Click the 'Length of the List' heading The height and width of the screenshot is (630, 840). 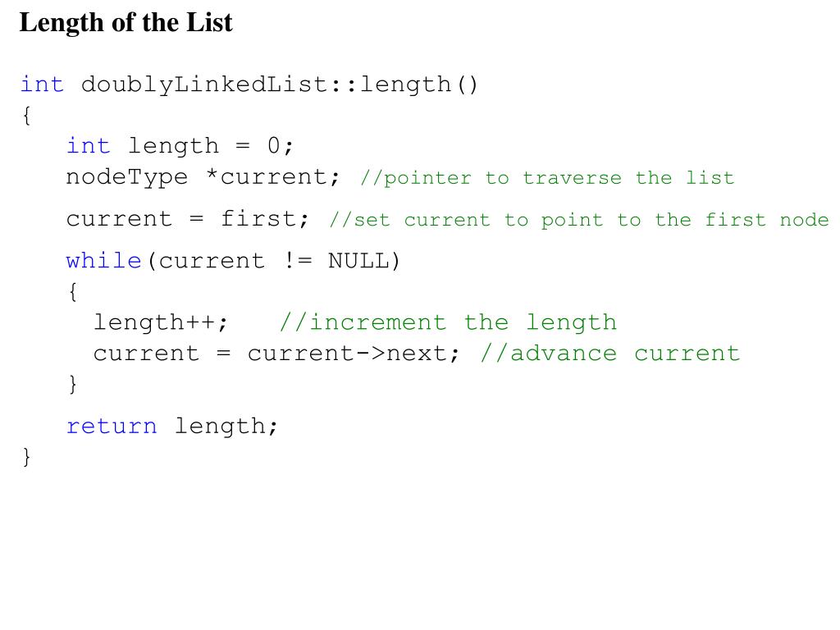pyautogui.click(x=126, y=23)
